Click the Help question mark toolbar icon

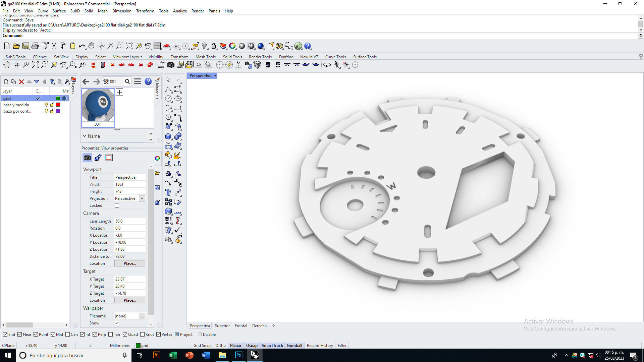pos(308,46)
